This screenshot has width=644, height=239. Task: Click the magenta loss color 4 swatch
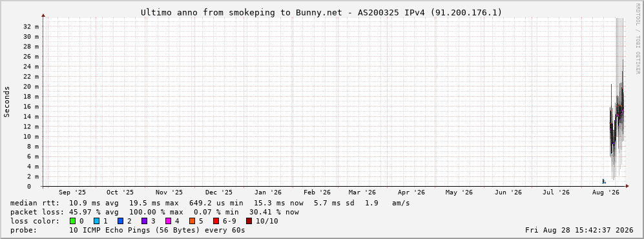click(x=169, y=221)
